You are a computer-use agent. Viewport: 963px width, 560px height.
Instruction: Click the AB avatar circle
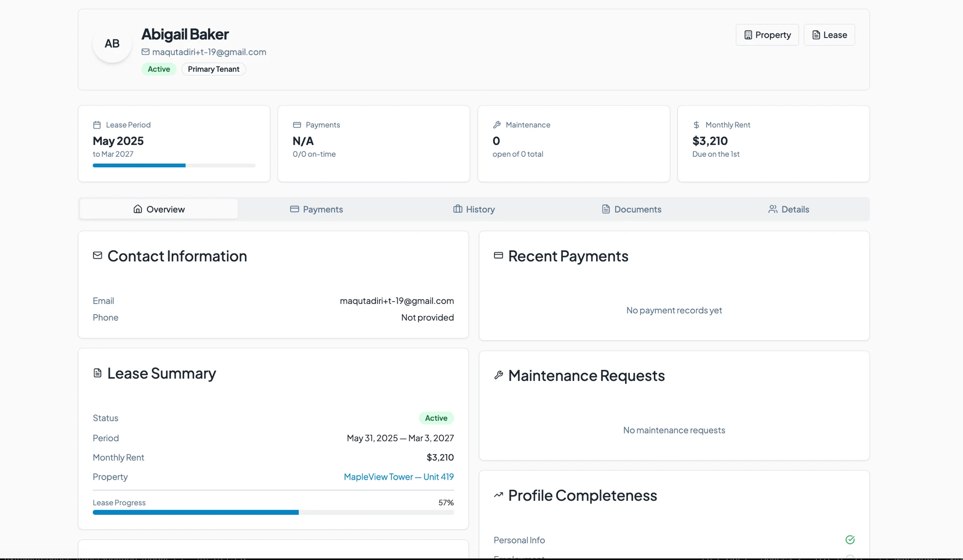[x=112, y=43]
